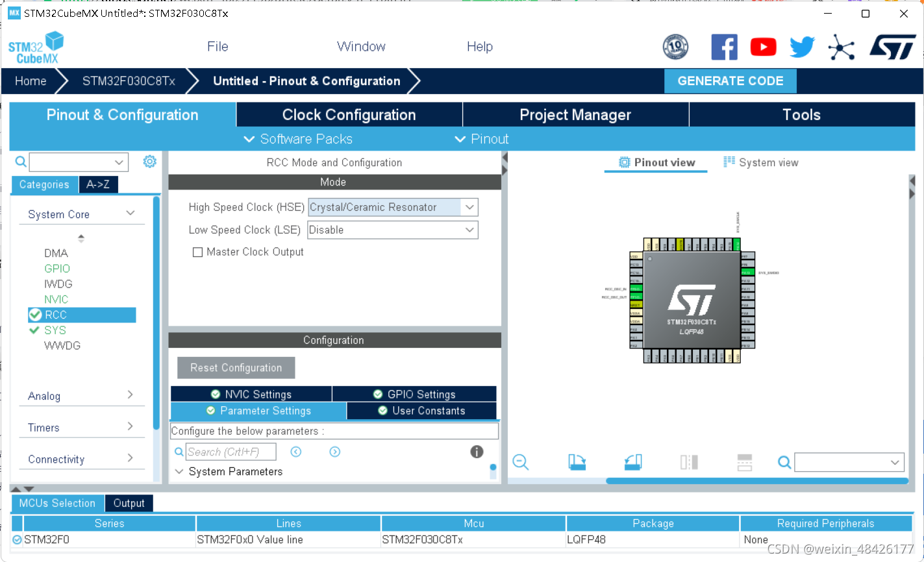This screenshot has height=562, width=924.
Task: Switch to the A->Z tab
Action: (x=98, y=185)
